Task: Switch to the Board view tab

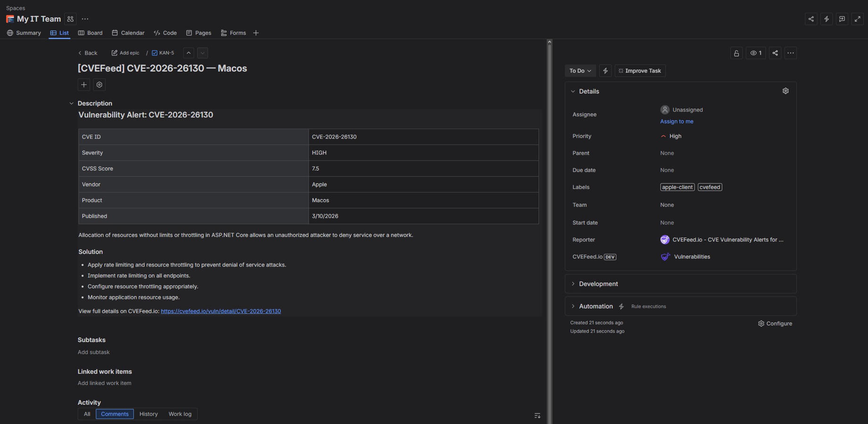Action: (x=90, y=33)
